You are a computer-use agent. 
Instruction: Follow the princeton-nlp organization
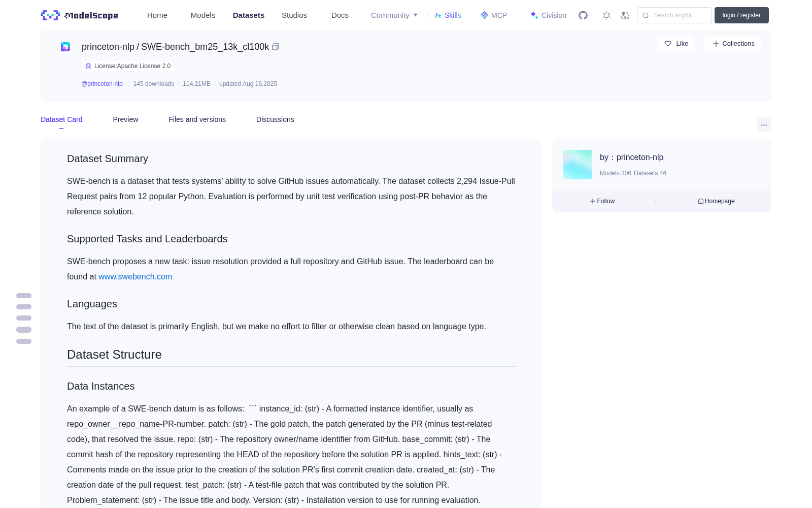click(602, 201)
